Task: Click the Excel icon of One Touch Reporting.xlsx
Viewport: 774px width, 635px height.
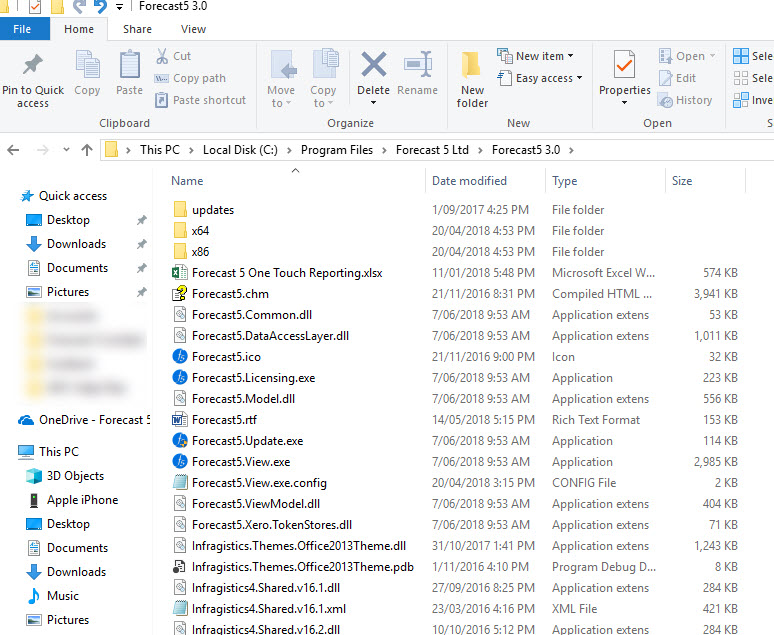Action: [x=180, y=272]
